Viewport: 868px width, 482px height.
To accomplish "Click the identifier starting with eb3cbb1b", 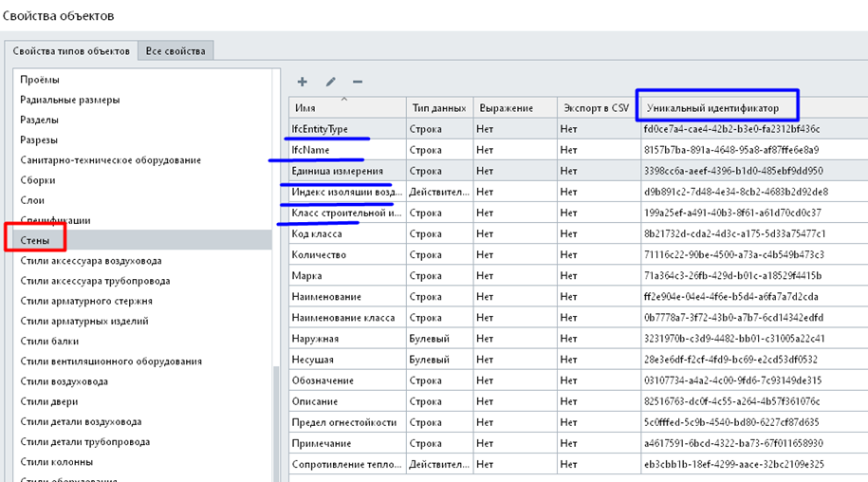I will click(734, 464).
